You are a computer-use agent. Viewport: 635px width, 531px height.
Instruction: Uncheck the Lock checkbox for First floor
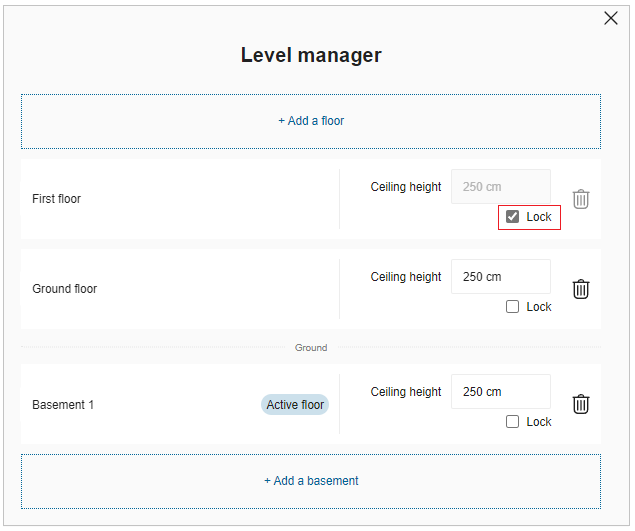coord(513,217)
